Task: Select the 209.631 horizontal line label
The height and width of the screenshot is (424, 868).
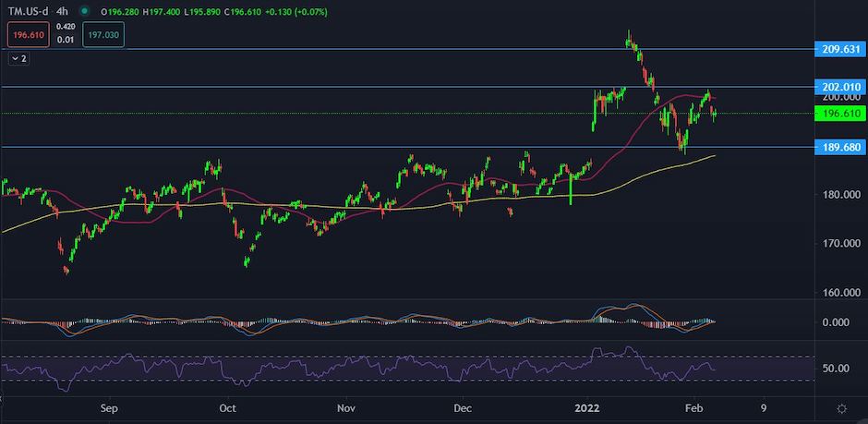Action: click(839, 49)
